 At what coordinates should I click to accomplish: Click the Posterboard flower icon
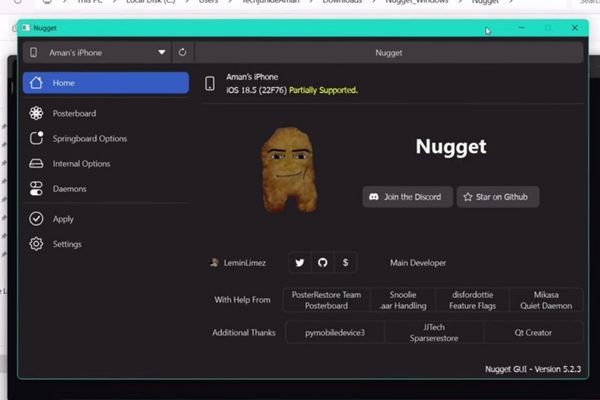click(36, 114)
